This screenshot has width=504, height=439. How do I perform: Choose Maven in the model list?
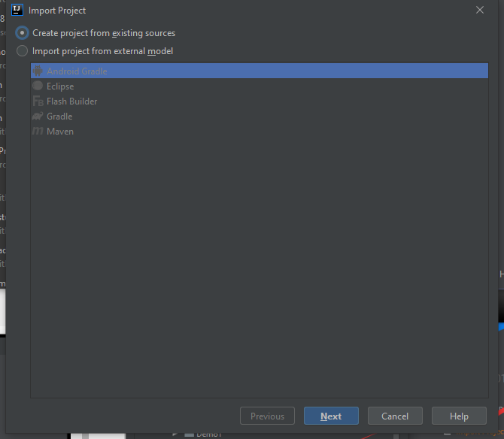point(260,131)
